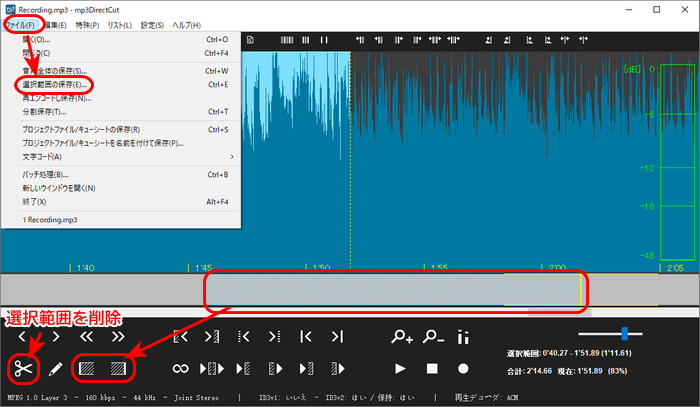This screenshot has height=407, width=700.
Task: Click the right hatched set-end selection button
Action: point(118,369)
